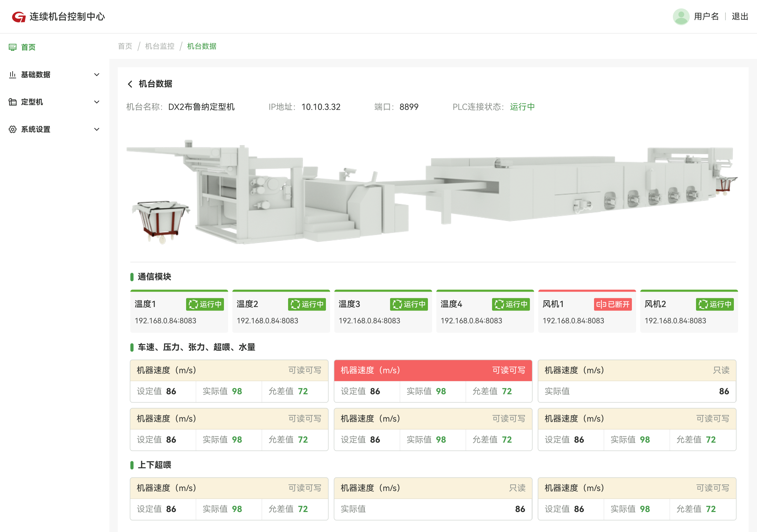The height and width of the screenshot is (532, 757).
Task: Click 车速、压力、张力、超喂、水量 heading
Action: click(x=196, y=347)
